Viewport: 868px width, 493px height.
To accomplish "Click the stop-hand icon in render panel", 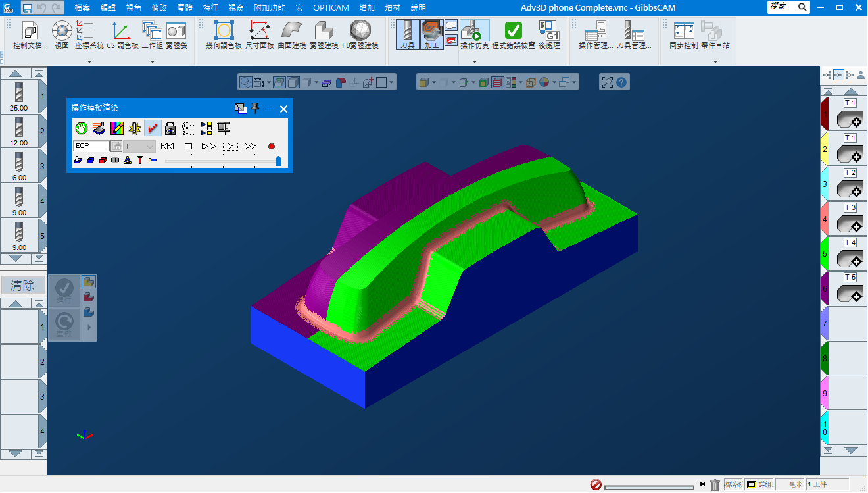I will point(81,128).
